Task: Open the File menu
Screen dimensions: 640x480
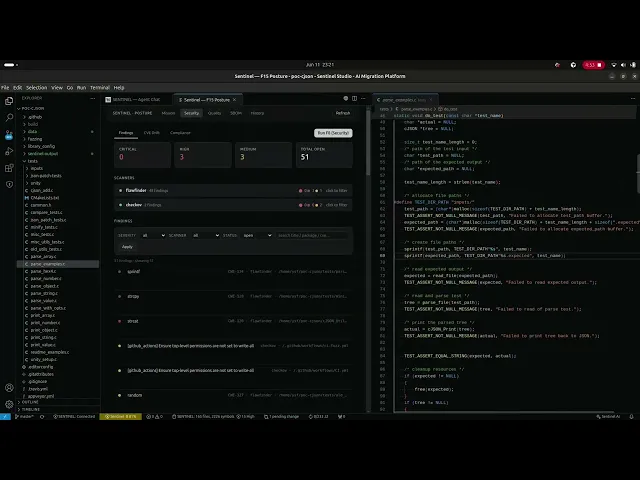Action: tap(5, 87)
